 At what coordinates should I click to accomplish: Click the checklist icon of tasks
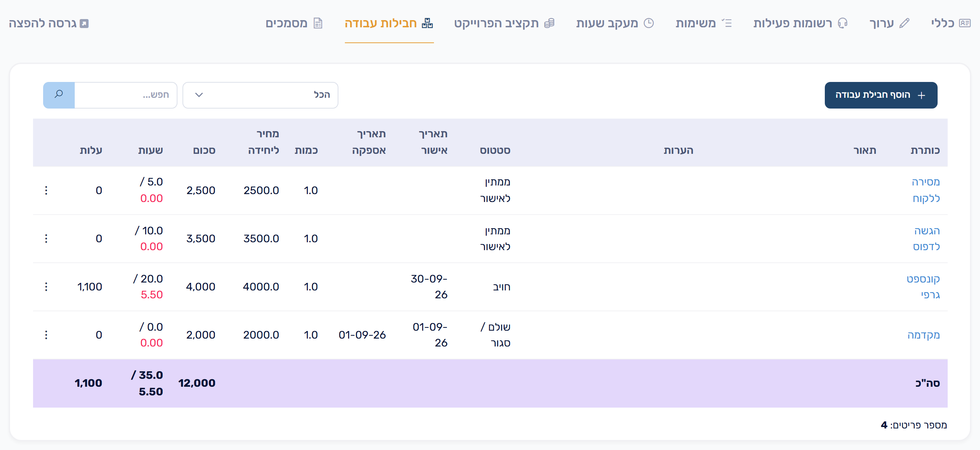(727, 23)
